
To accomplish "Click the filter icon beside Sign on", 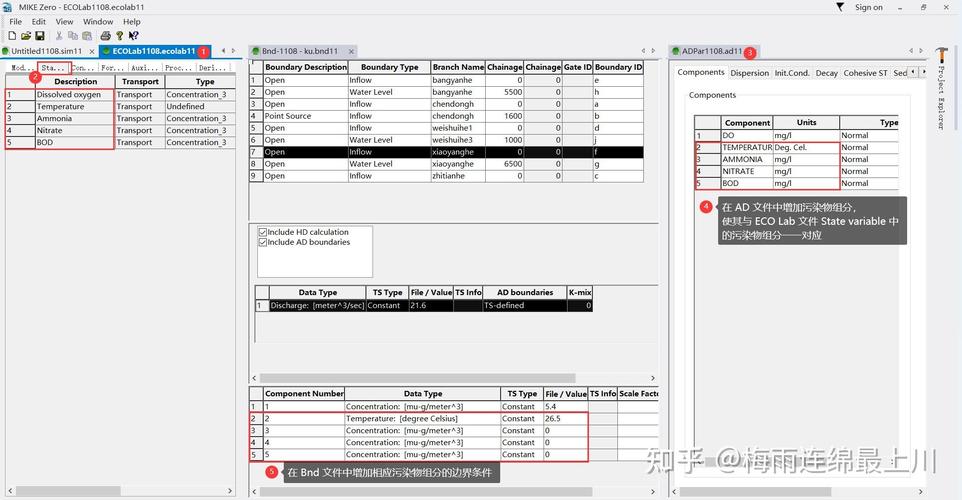I will [840, 7].
